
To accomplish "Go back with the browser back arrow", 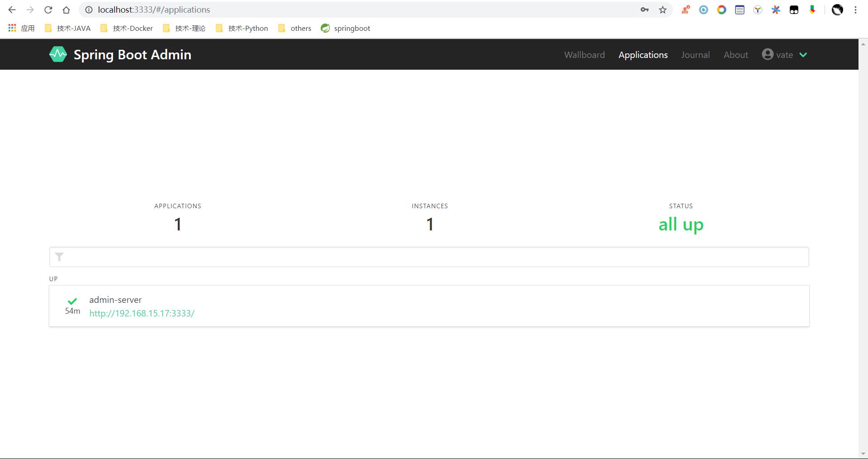I will 12,10.
